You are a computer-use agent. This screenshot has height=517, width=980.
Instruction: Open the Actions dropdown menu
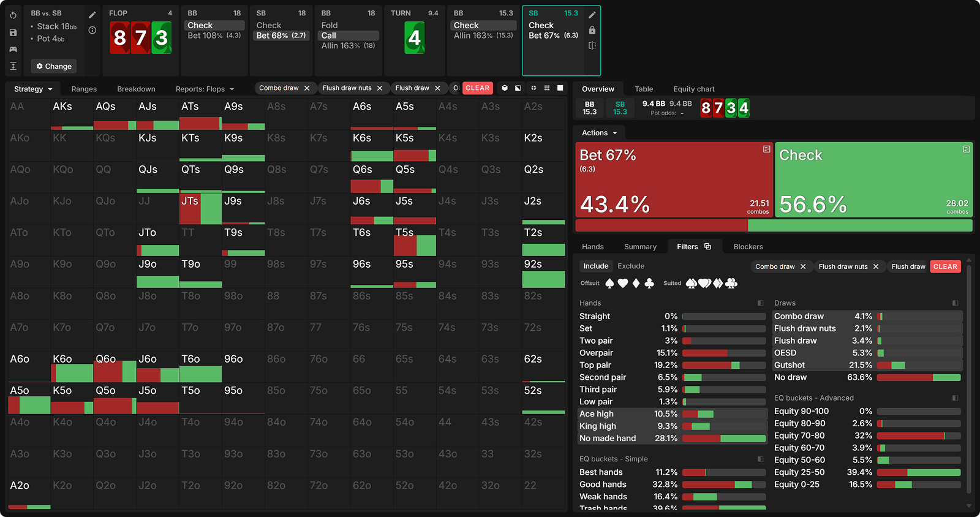599,133
